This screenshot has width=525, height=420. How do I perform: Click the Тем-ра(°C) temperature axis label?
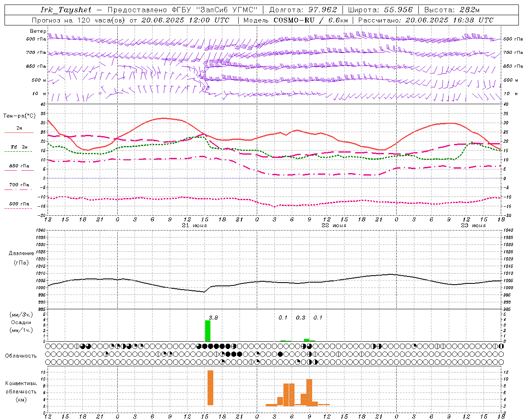(x=19, y=116)
